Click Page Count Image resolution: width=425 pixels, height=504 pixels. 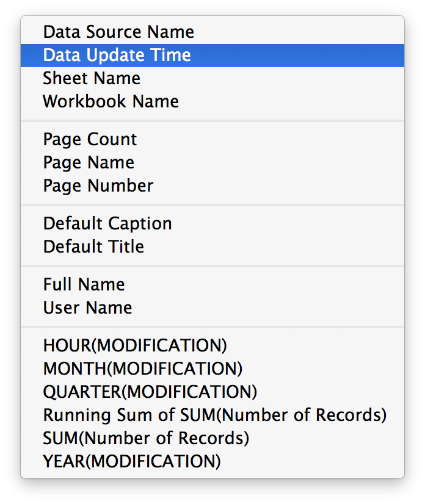[89, 139]
